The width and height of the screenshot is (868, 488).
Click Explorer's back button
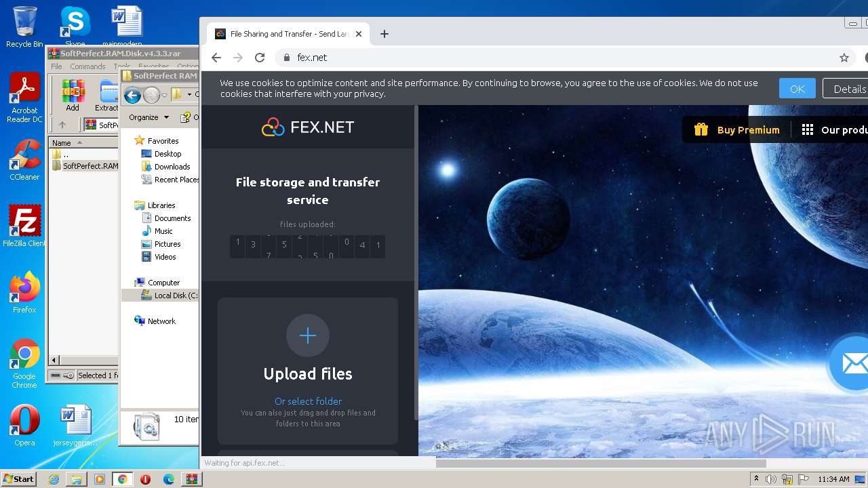pos(132,96)
